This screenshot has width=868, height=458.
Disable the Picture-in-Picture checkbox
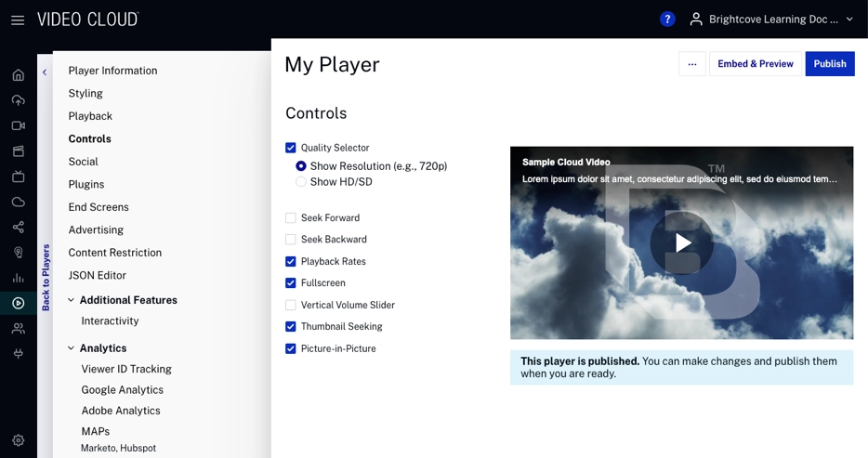pos(291,349)
